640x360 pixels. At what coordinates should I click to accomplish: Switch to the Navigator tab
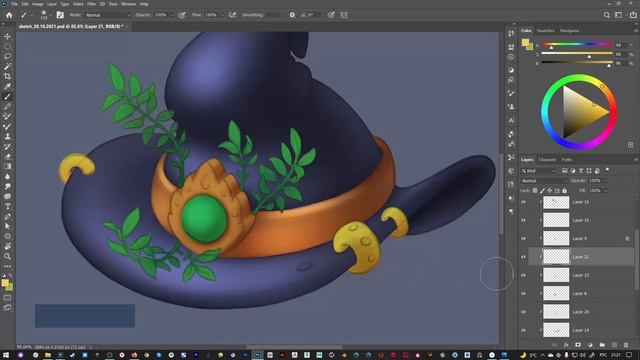point(569,31)
